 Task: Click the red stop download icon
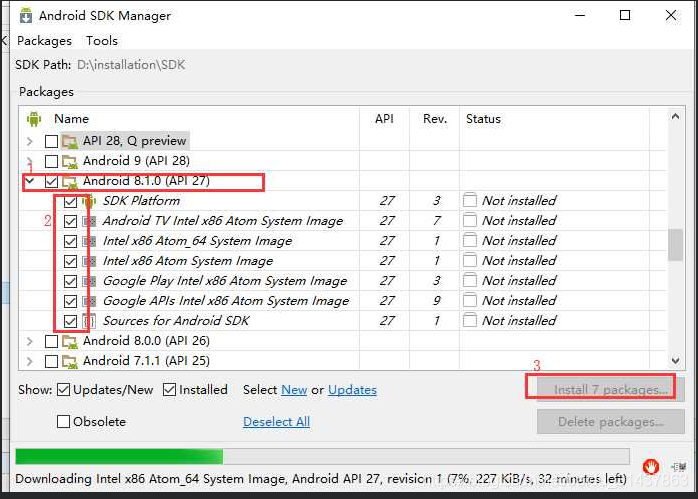(650, 467)
